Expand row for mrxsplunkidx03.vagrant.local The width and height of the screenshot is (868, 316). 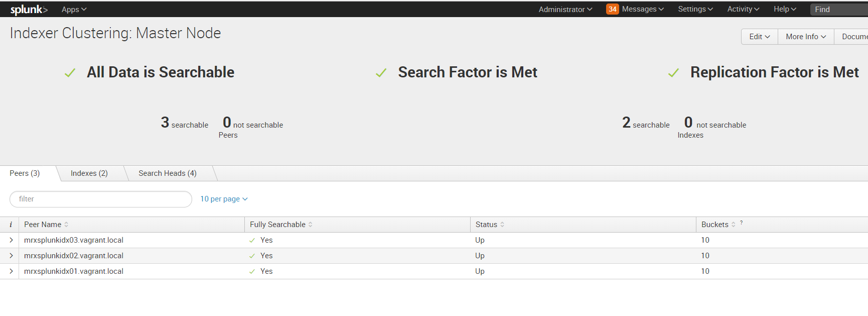(11, 240)
